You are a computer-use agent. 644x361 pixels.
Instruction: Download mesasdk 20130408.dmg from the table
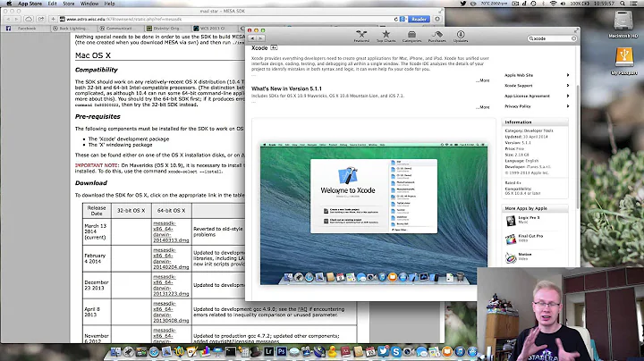171,312
